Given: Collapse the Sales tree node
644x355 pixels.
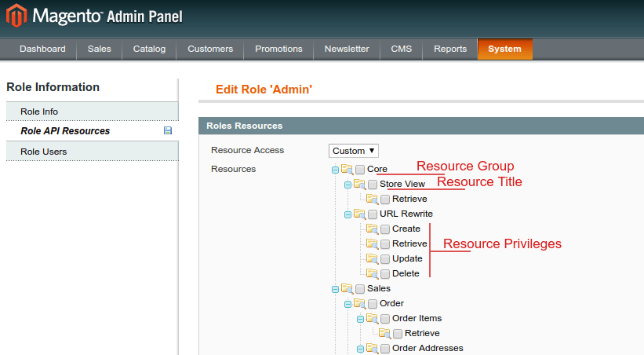Looking at the screenshot, I should point(335,289).
